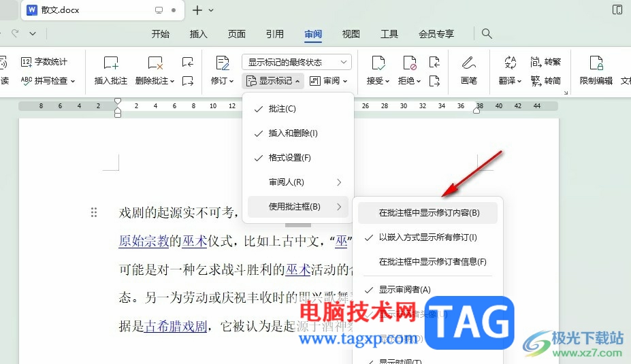Expand the 修订 dropdown arrow
This screenshot has width=631, height=364.
click(231, 82)
